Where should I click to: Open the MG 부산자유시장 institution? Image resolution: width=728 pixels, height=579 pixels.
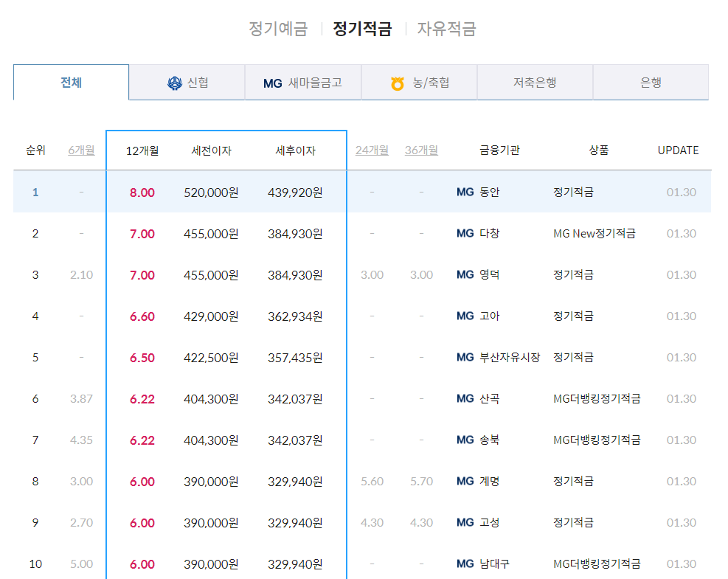point(499,357)
